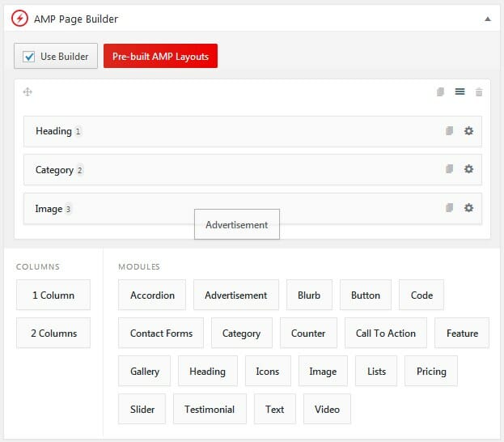Viewport: 504px width, 442px height.
Task: Open the row hamburger menu icon
Action: (460, 92)
